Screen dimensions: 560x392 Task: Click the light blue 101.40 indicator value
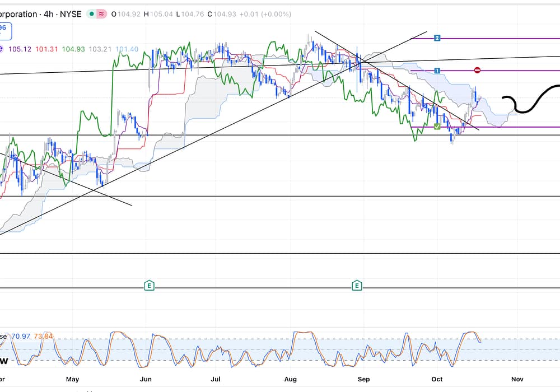(127, 49)
